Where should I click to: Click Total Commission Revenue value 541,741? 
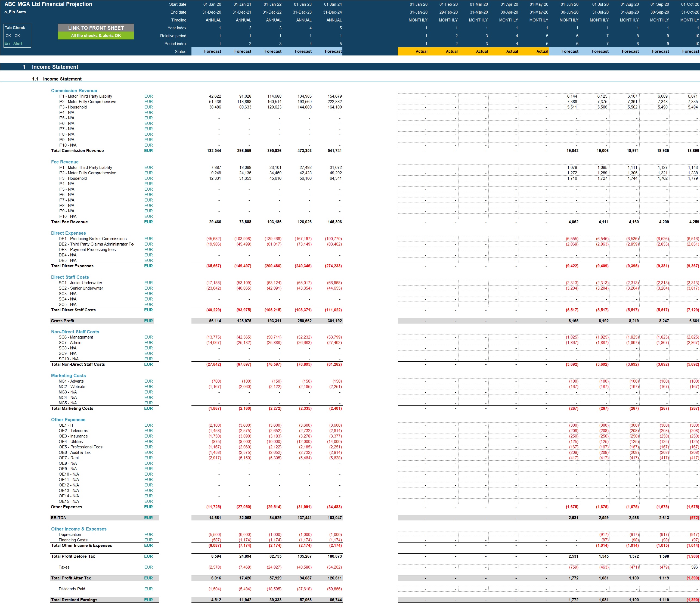[334, 151]
